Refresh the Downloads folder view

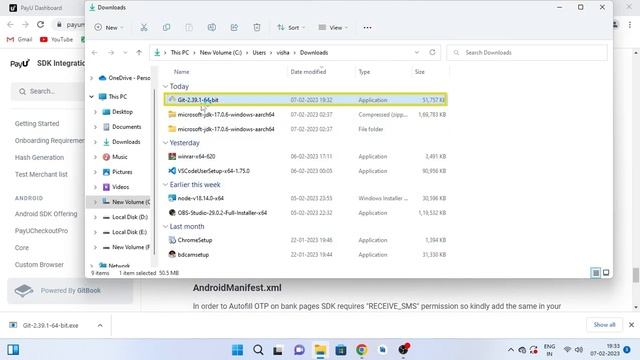coord(432,52)
